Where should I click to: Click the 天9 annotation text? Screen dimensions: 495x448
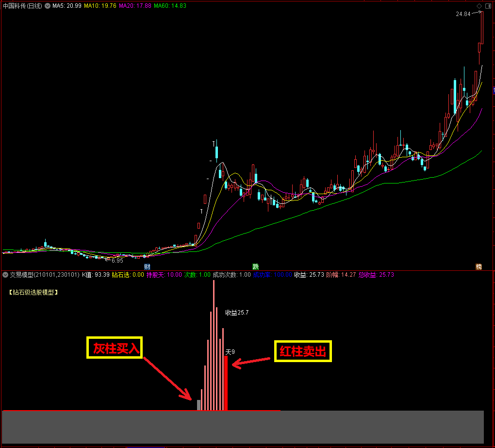click(x=230, y=352)
